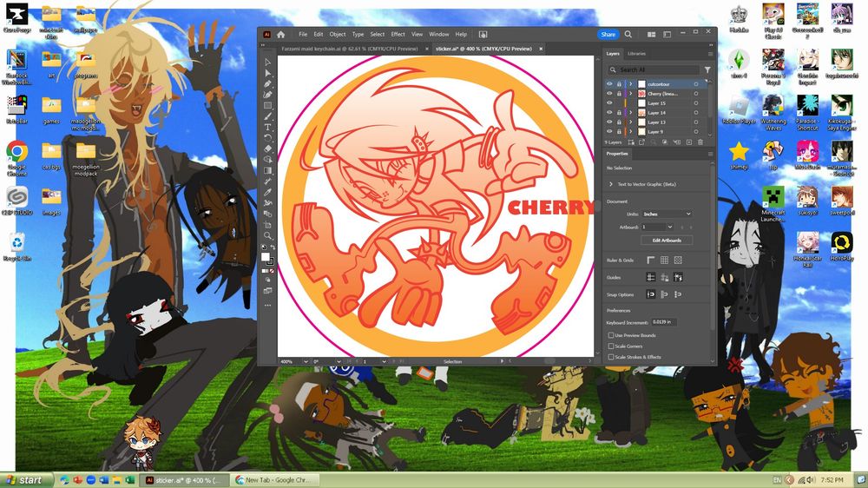Enable Scale Corners checkbox
The width and height of the screenshot is (868, 488).
click(611, 346)
